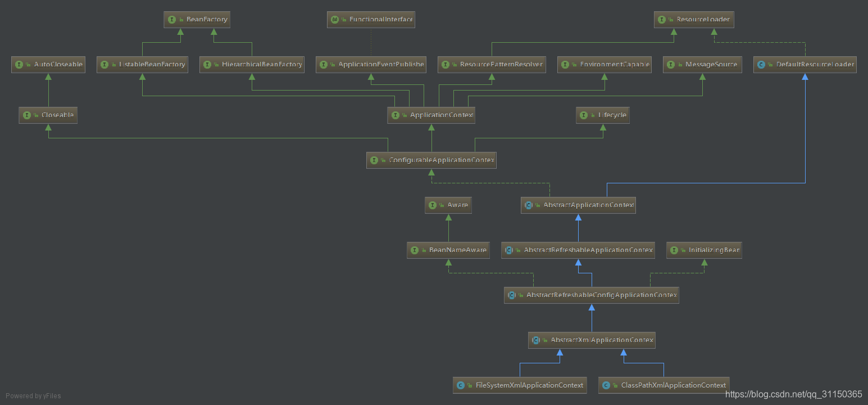Select the ListableBeanFactory node
Image resolution: width=868 pixels, height=405 pixels.
(142, 65)
